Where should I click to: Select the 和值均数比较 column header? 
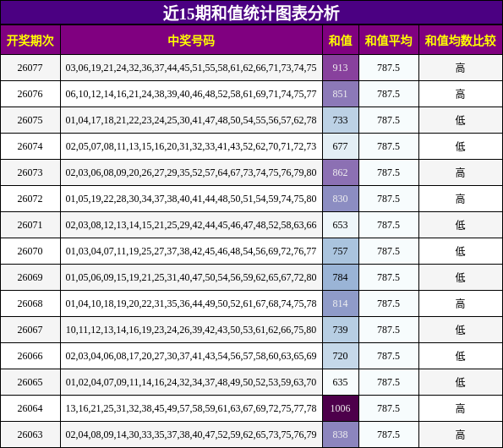pos(461,41)
